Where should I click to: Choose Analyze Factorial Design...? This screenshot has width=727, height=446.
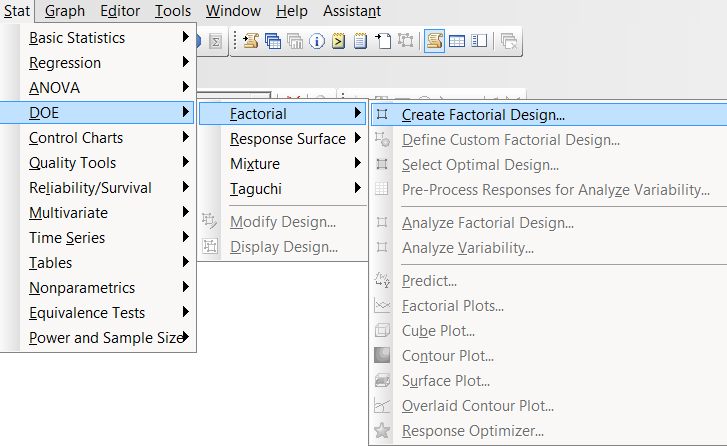(549, 223)
